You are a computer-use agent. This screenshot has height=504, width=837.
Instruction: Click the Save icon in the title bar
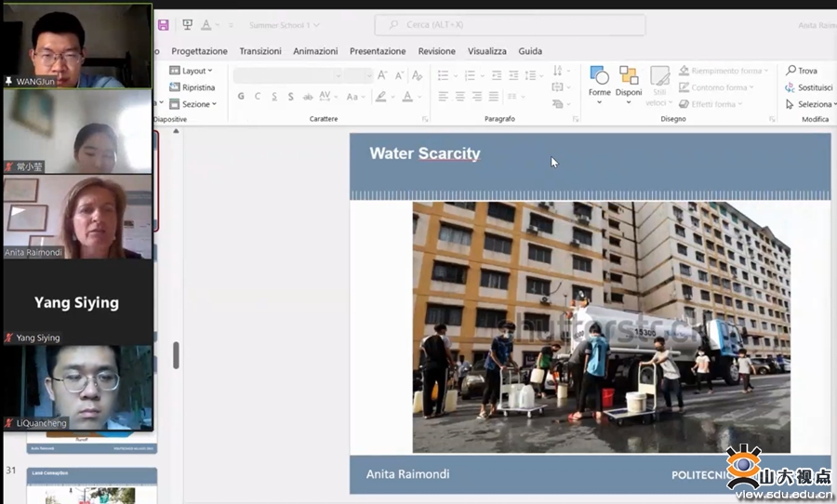point(164,25)
